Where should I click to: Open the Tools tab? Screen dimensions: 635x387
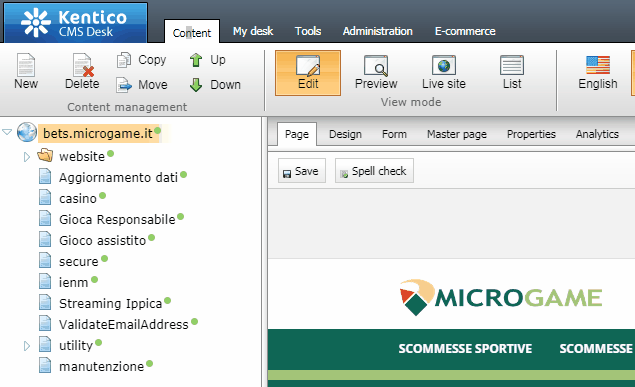point(308,31)
